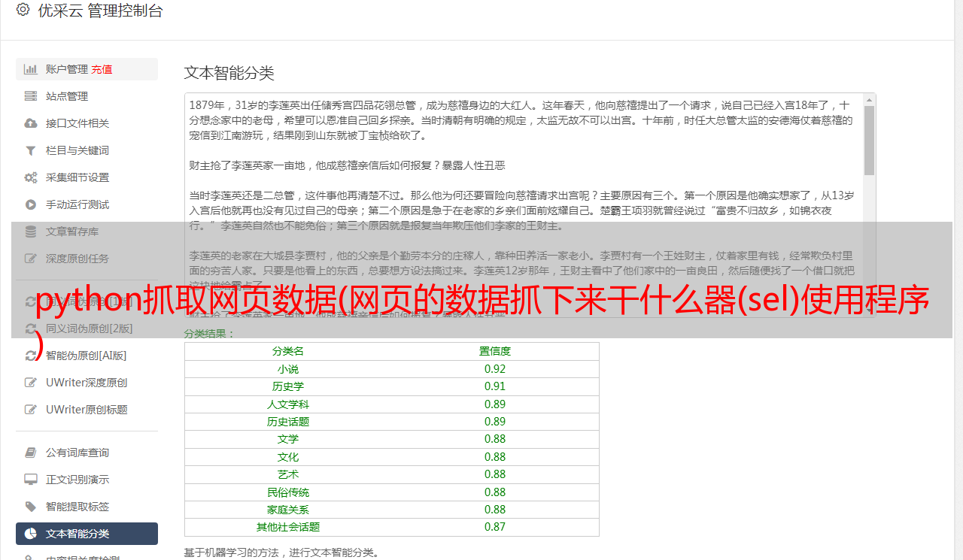Viewport: 963px width, 560px height.
Task: Click the 分类名 column header
Action: pos(288,351)
